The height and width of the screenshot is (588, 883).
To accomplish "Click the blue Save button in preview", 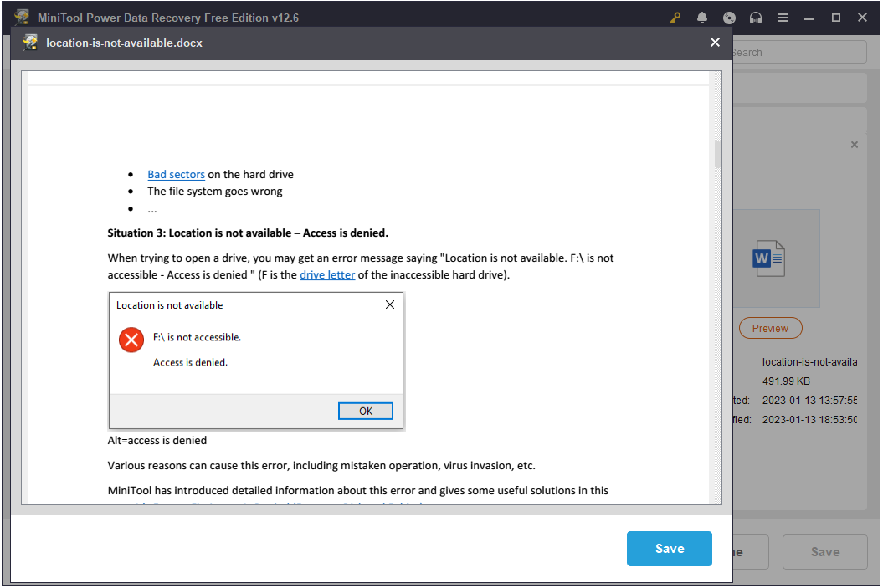I will (669, 549).
